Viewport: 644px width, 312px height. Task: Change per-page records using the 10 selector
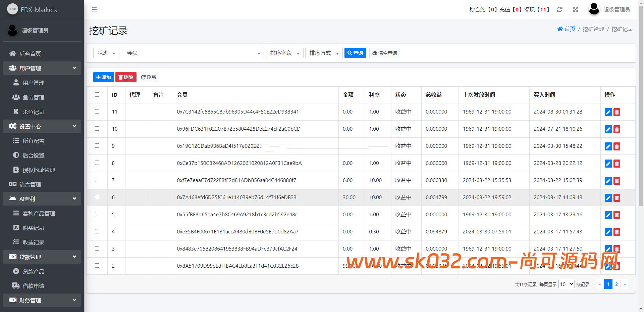point(566,284)
